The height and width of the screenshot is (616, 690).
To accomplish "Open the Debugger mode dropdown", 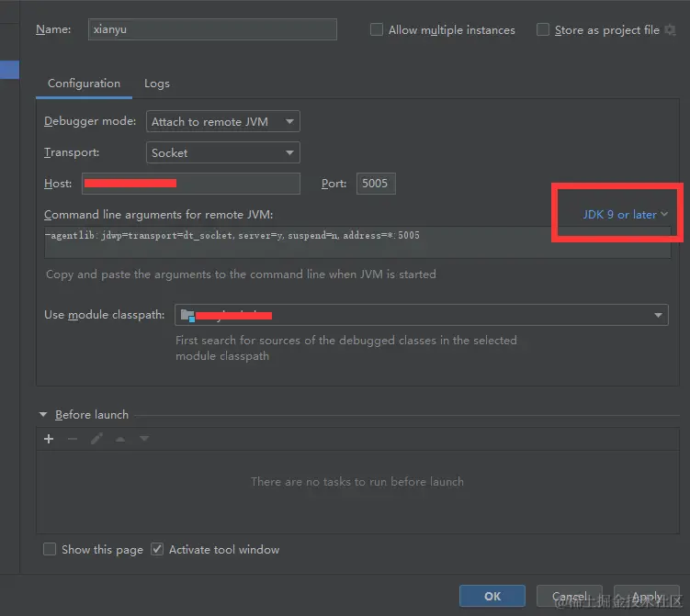I will pos(222,121).
